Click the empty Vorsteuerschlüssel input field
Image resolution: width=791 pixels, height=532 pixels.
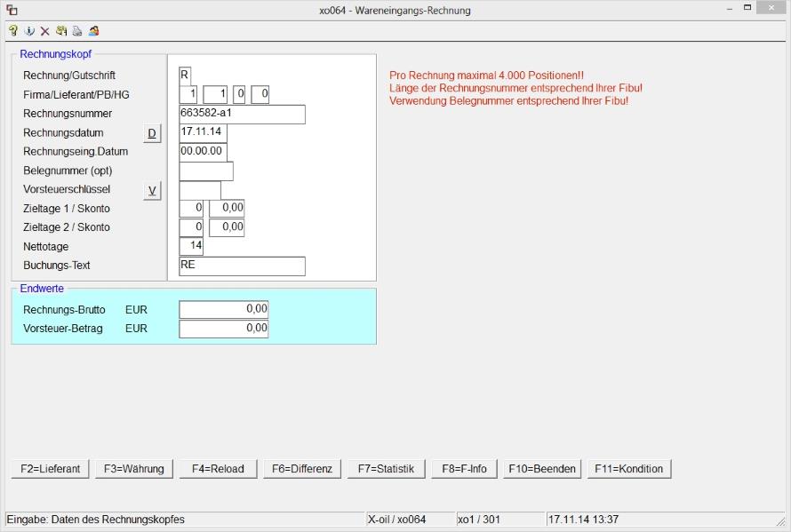pos(200,190)
